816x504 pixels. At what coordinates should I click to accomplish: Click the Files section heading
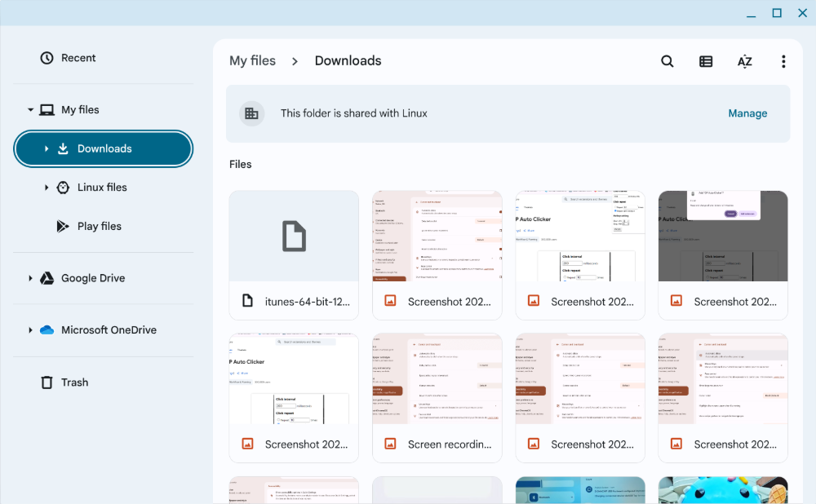click(x=241, y=165)
